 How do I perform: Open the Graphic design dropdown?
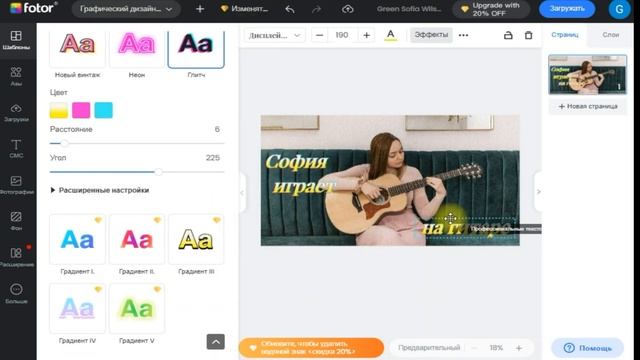pos(126,9)
